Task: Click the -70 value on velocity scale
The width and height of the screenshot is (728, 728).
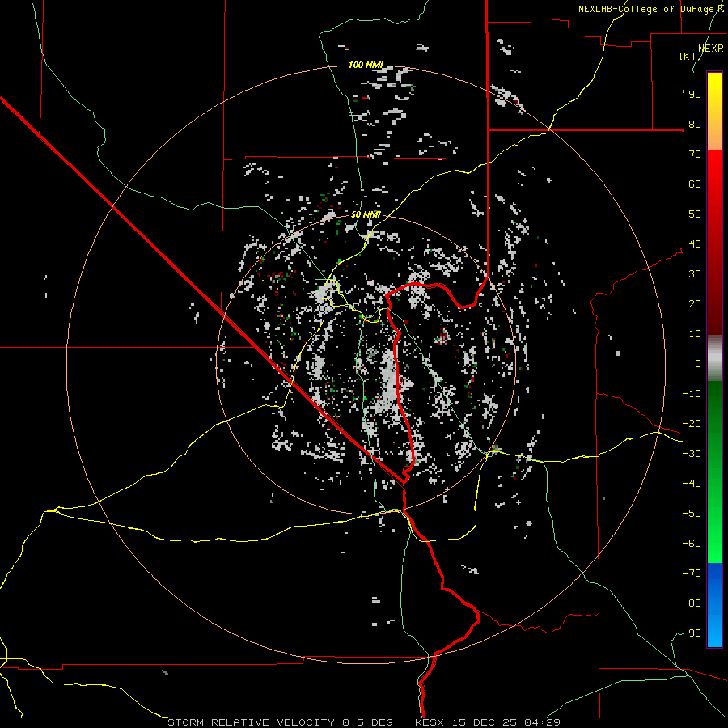Action: coord(692,574)
